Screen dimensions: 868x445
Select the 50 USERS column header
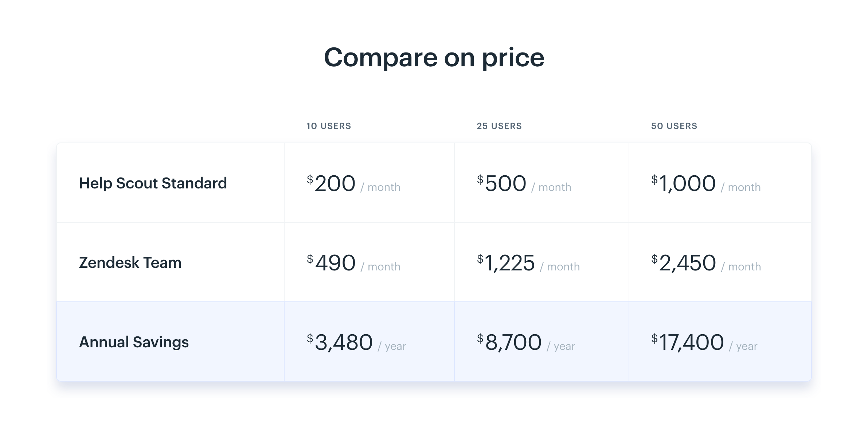(x=674, y=126)
